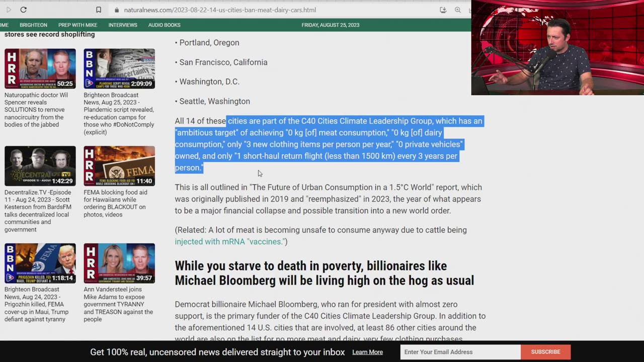Viewport: 644px width, 362px height.
Task: Click the download icon in browser toolbar
Action: 443,10
